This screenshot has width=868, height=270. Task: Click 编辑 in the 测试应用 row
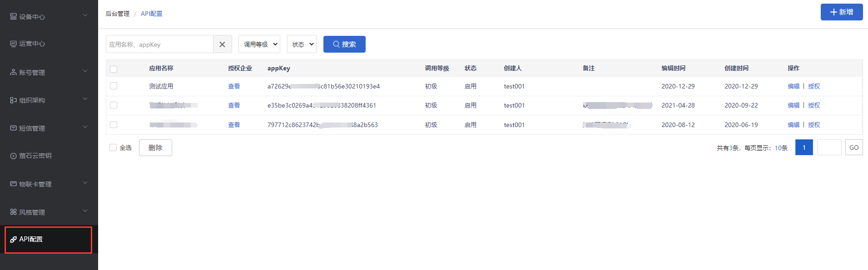tap(794, 86)
